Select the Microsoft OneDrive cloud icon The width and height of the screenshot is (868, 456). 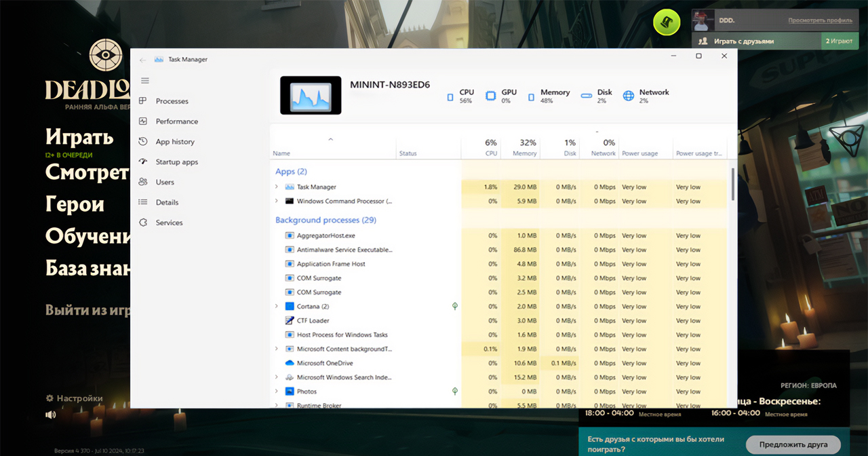tap(290, 363)
